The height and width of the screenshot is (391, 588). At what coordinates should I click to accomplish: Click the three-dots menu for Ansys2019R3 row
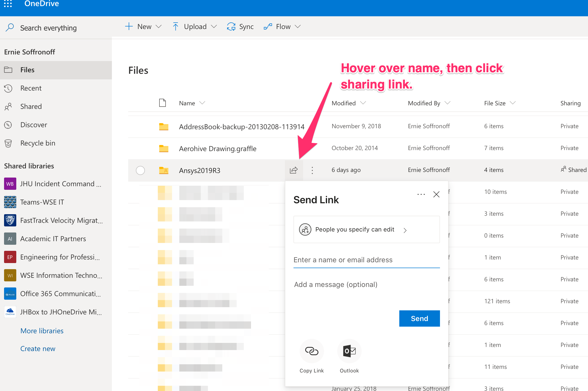312,170
